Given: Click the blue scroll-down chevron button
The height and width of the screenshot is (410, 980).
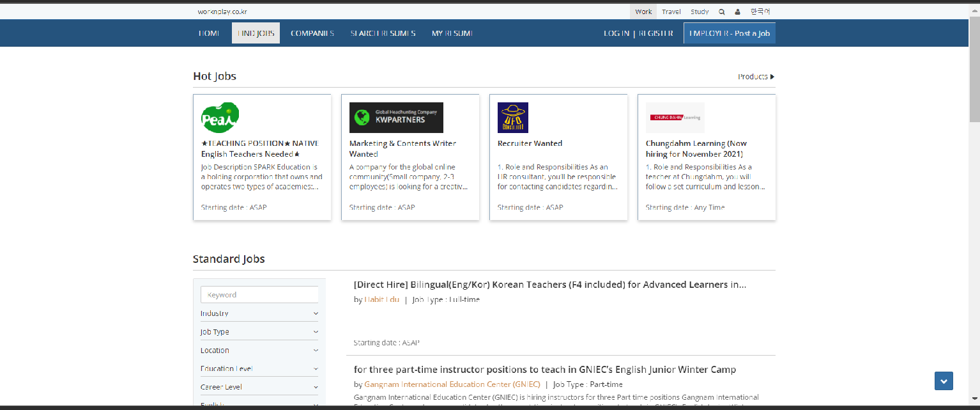Looking at the screenshot, I should tap(944, 381).
